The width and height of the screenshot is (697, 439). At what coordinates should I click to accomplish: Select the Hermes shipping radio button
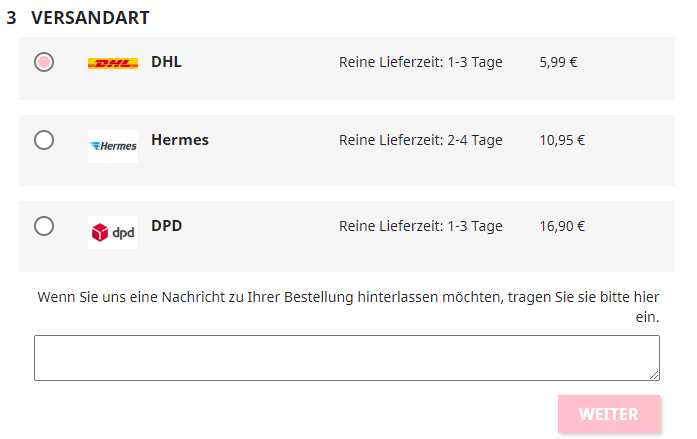44,140
